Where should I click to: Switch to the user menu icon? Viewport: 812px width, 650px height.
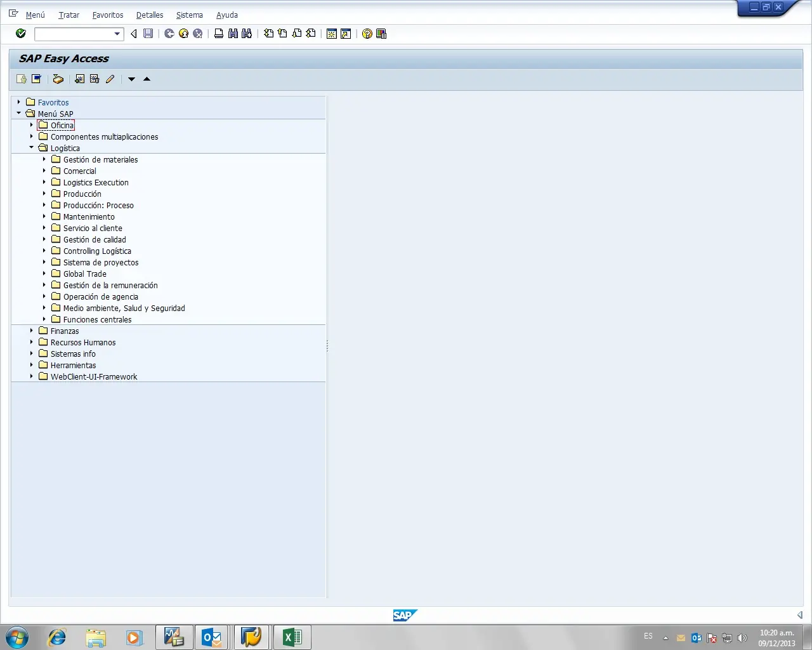pyautogui.click(x=22, y=79)
